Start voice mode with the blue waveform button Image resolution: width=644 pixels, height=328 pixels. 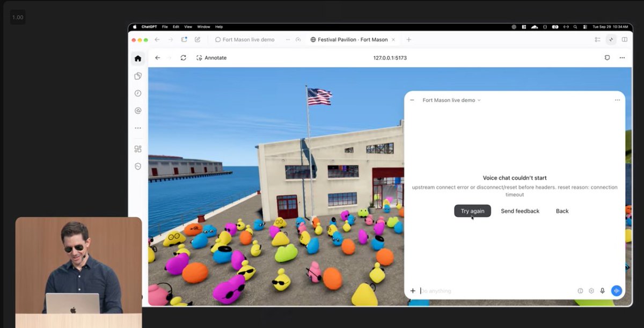[616, 291]
